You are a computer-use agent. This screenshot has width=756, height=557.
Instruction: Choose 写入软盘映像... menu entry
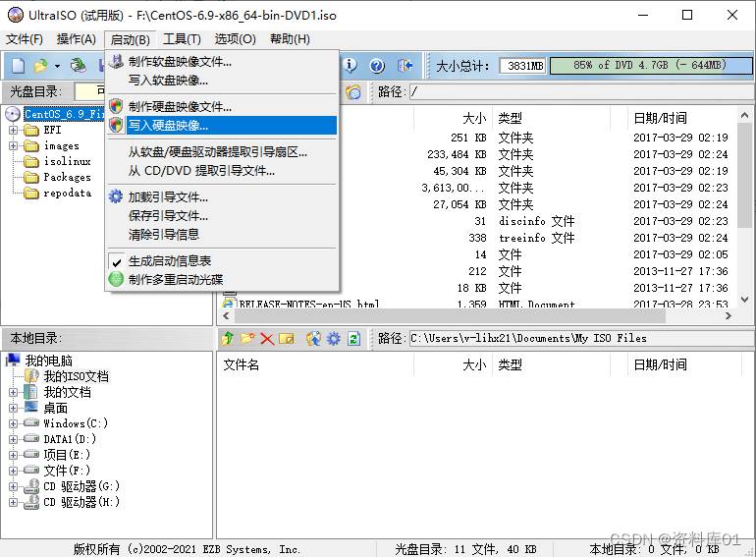point(222,80)
